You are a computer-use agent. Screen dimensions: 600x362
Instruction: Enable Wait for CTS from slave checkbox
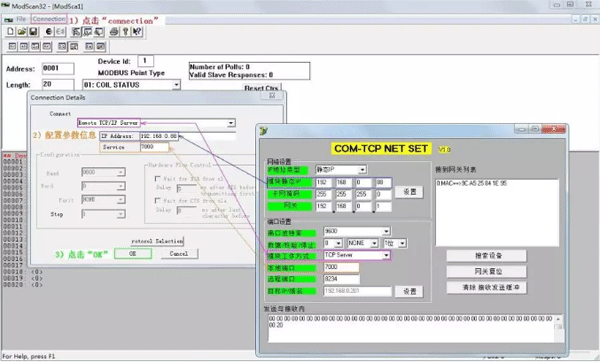(x=157, y=200)
